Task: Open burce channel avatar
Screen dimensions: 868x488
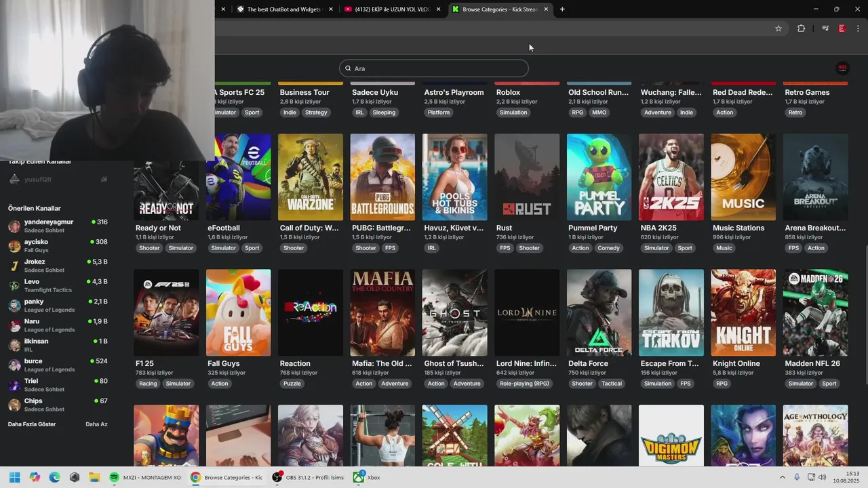Action: coord(14,365)
